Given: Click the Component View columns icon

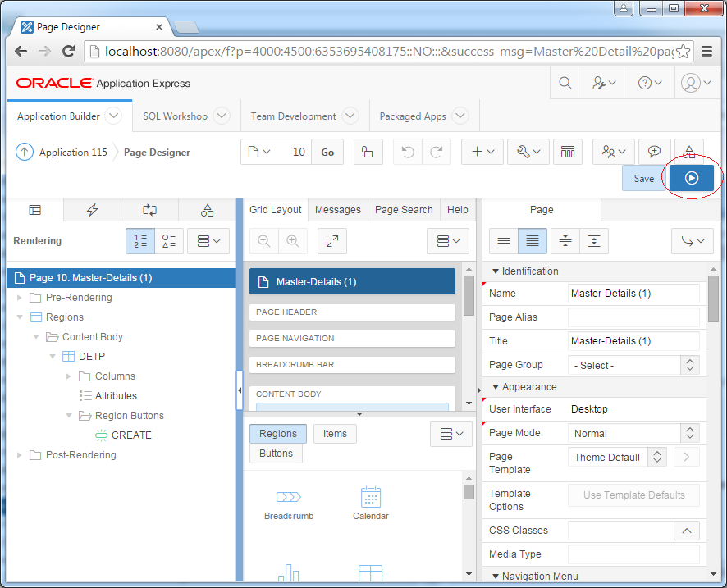Looking at the screenshot, I should 568,152.
